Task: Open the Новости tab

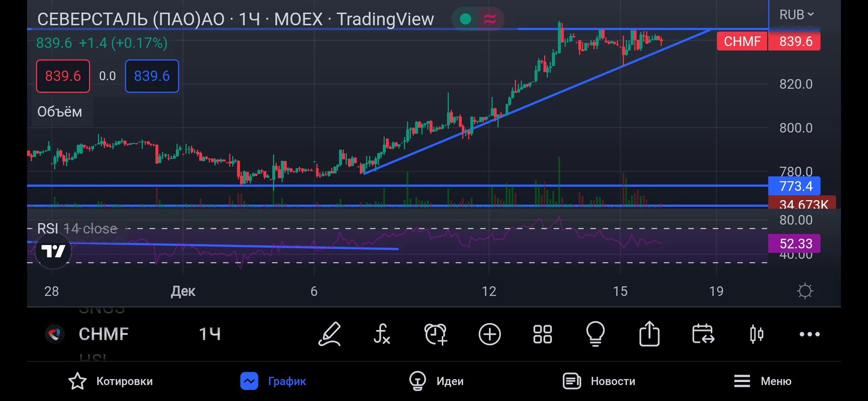Action: (x=599, y=381)
